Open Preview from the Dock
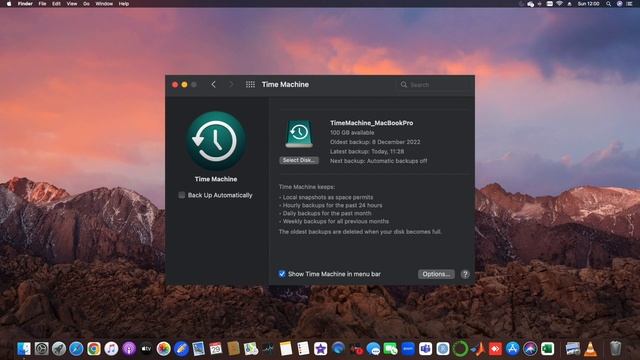Image resolution: width=640 pixels, height=360 pixels. (198, 349)
